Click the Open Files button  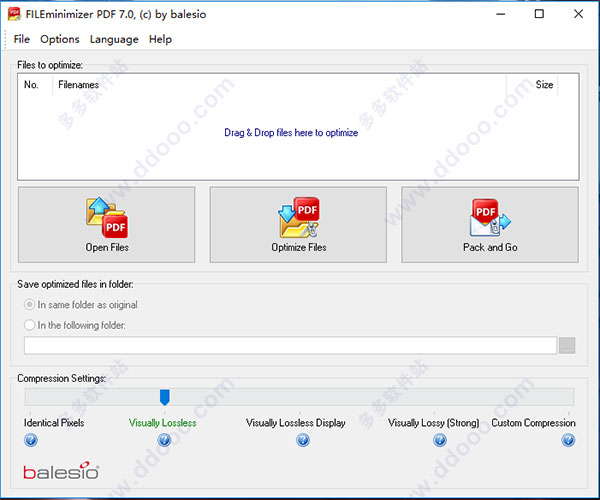pos(106,225)
